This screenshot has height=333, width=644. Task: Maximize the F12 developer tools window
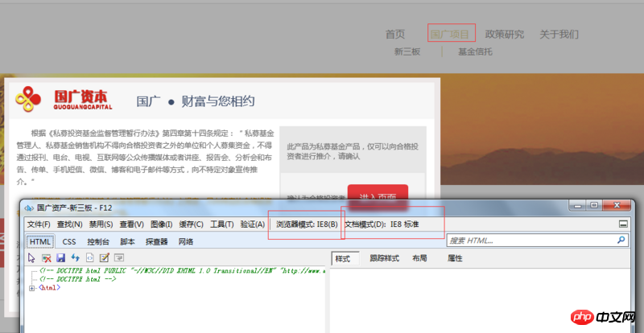pos(594,205)
